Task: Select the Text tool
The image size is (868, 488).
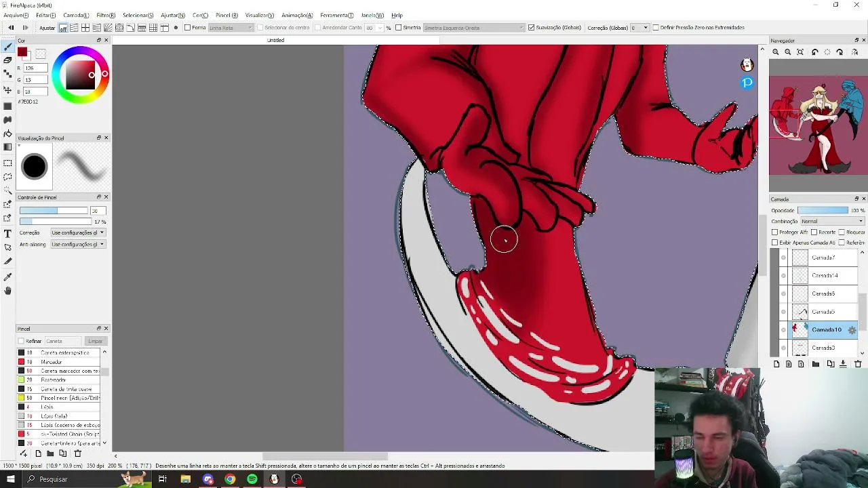Action: pos(7,233)
